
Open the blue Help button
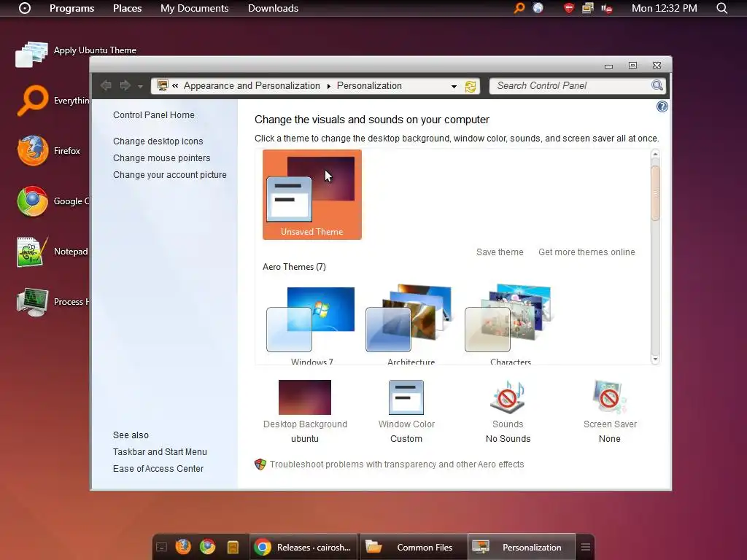pyautogui.click(x=662, y=106)
